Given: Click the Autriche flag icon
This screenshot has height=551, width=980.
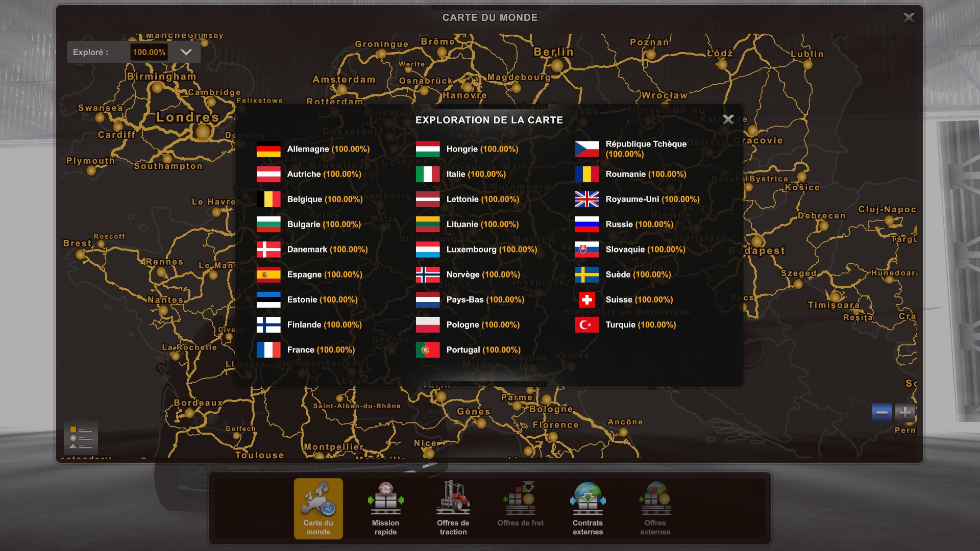Looking at the screenshot, I should 268,174.
